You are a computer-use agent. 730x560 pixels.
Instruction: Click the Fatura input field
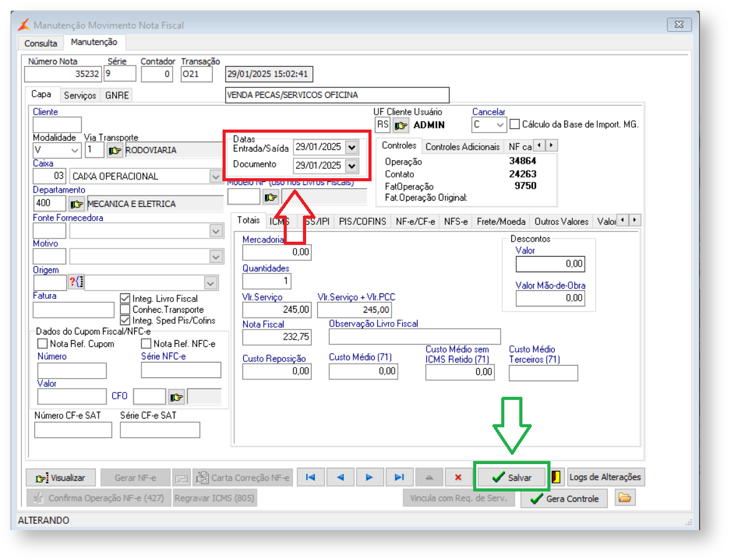(x=74, y=310)
